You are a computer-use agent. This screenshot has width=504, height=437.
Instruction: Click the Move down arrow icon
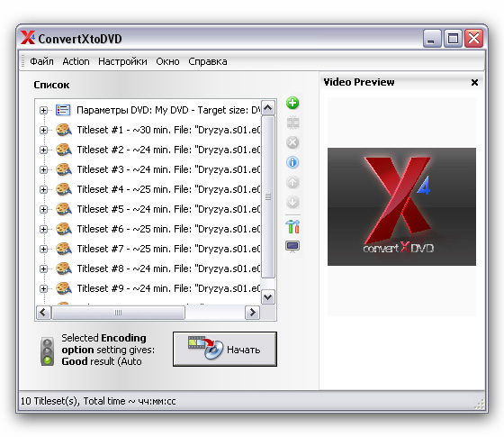pos(292,202)
